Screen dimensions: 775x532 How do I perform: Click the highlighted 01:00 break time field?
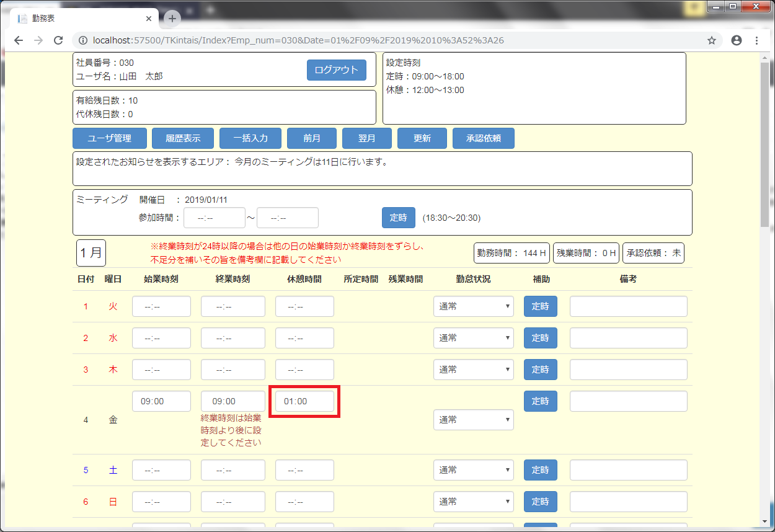click(x=304, y=401)
